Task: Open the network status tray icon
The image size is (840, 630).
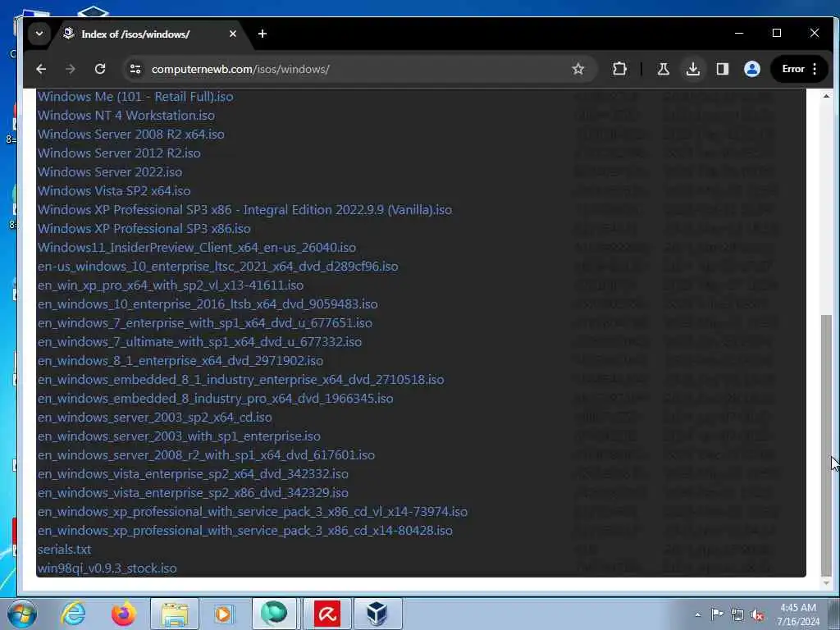Action: click(x=737, y=614)
